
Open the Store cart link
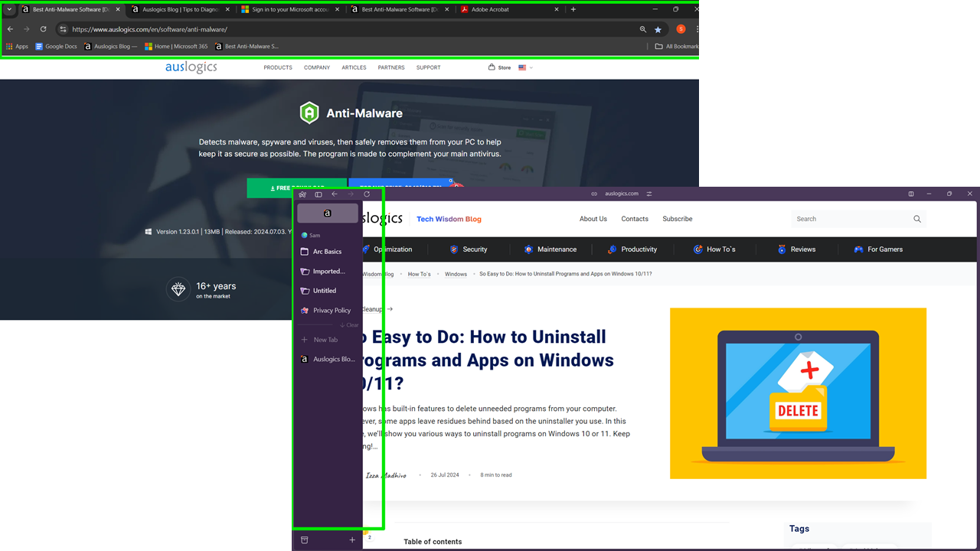[x=500, y=67]
